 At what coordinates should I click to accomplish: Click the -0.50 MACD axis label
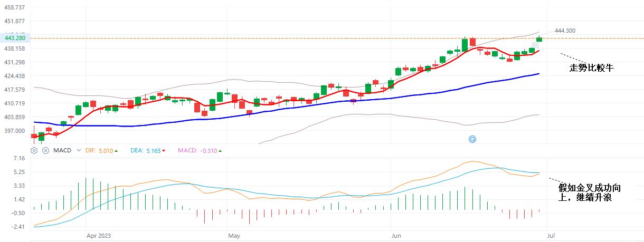tap(18, 213)
